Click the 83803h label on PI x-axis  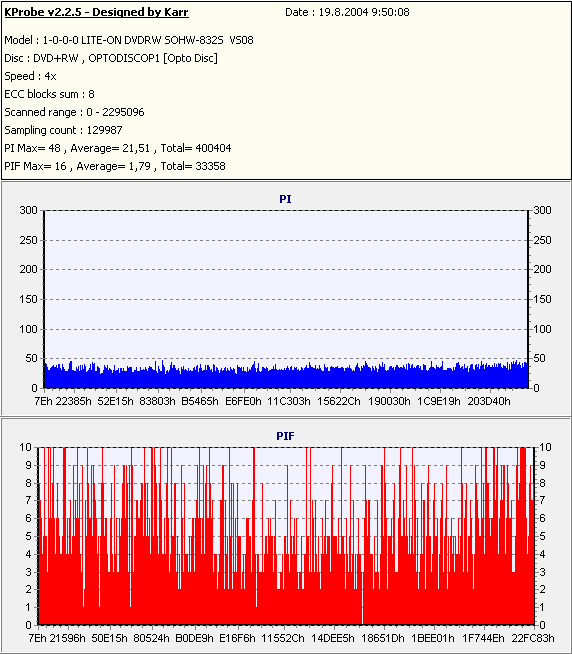click(x=157, y=401)
